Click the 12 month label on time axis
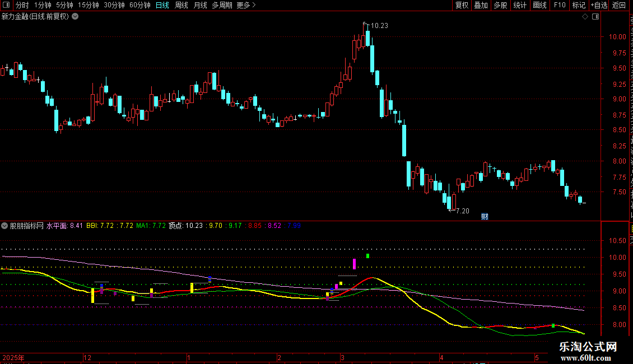 (x=87, y=358)
